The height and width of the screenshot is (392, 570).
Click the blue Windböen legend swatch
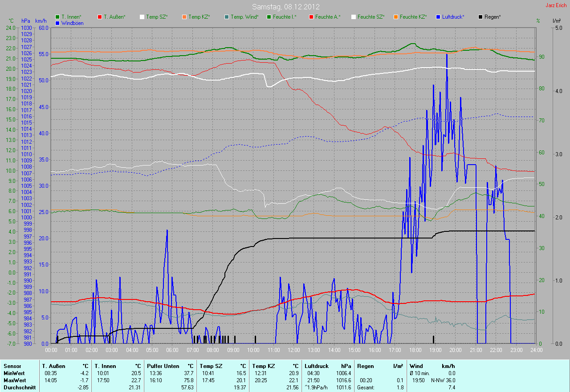tap(57, 23)
